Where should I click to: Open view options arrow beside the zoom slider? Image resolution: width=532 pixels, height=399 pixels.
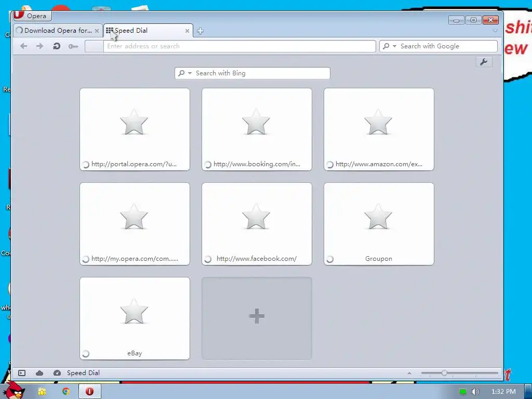pyautogui.click(x=409, y=373)
